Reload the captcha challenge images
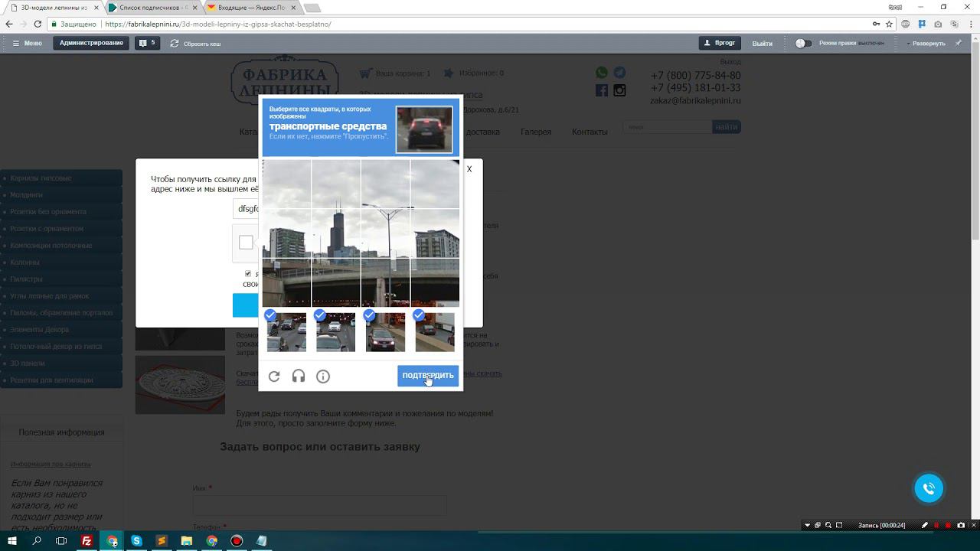The height and width of the screenshot is (551, 980). click(x=274, y=376)
